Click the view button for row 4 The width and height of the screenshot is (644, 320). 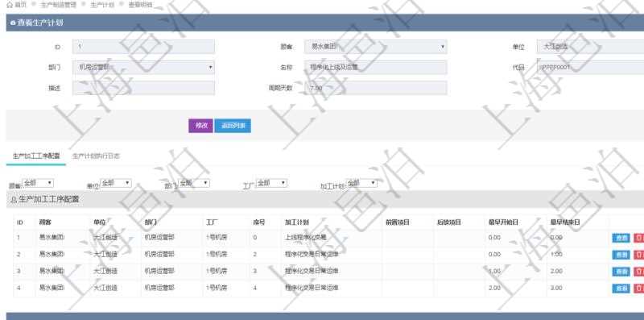[621, 289]
